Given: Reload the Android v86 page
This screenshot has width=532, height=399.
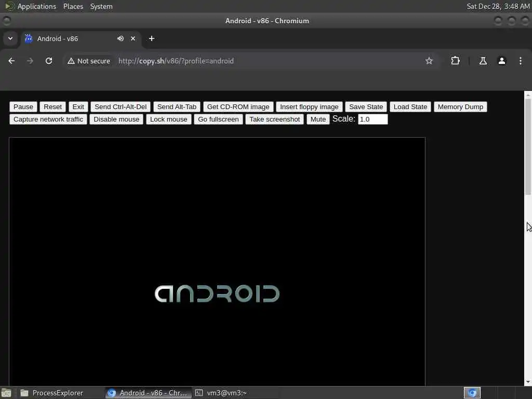Looking at the screenshot, I should pos(49,61).
